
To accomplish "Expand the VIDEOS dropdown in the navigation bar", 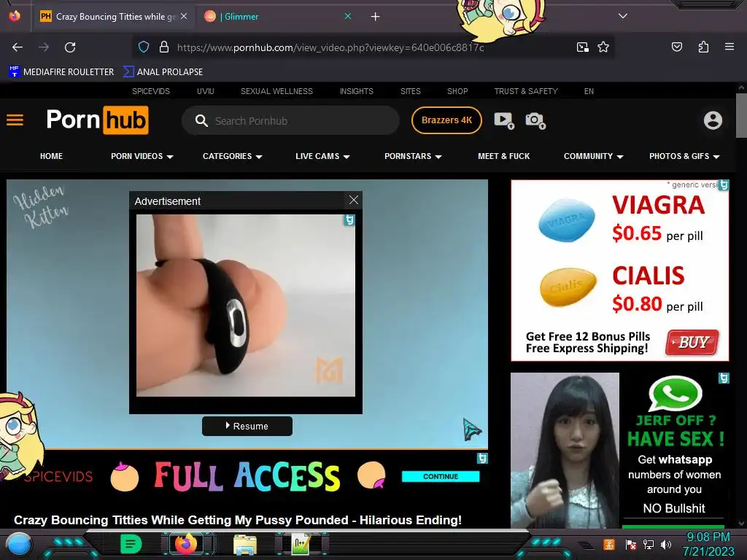I will [142, 156].
